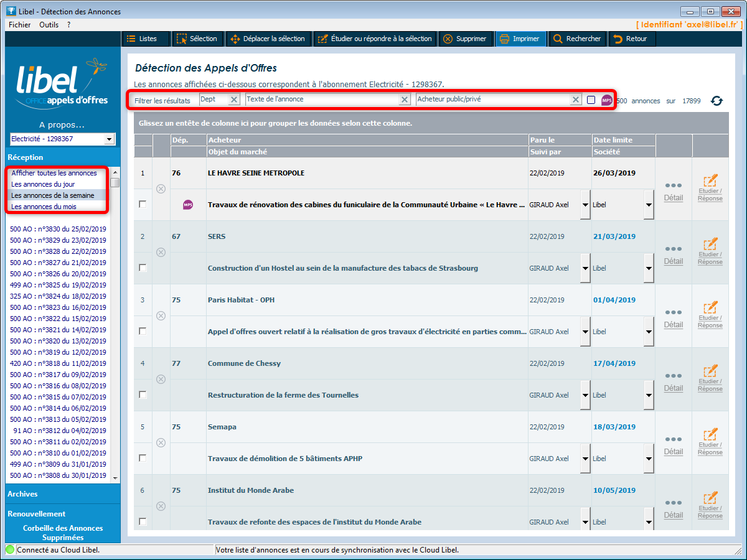Click delete circle icon for Commune de Chessy
The image size is (747, 560).
[x=161, y=379]
